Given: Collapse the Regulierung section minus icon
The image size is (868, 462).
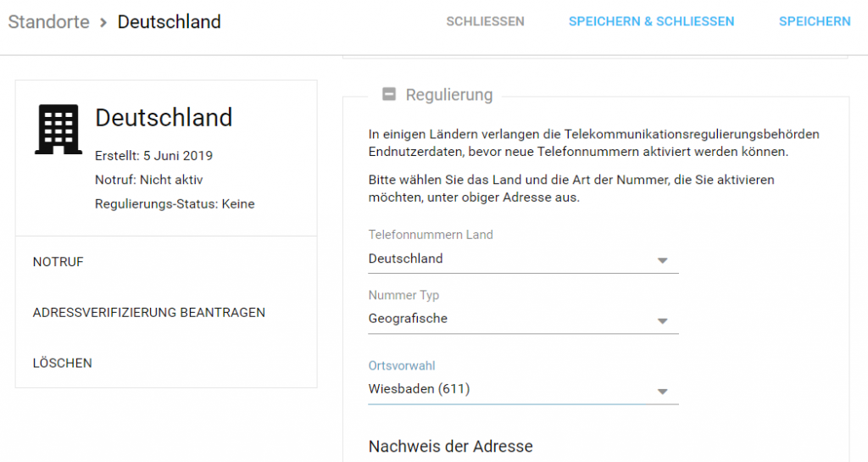Looking at the screenshot, I should (389, 95).
